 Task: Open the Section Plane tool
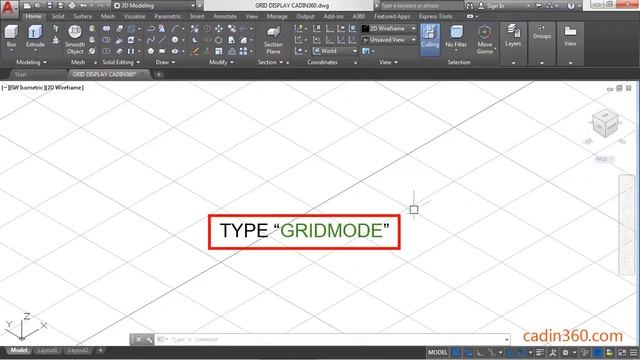[x=273, y=40]
